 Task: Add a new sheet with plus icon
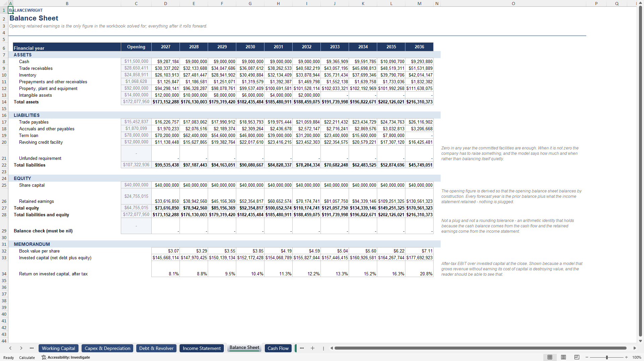(x=312, y=348)
